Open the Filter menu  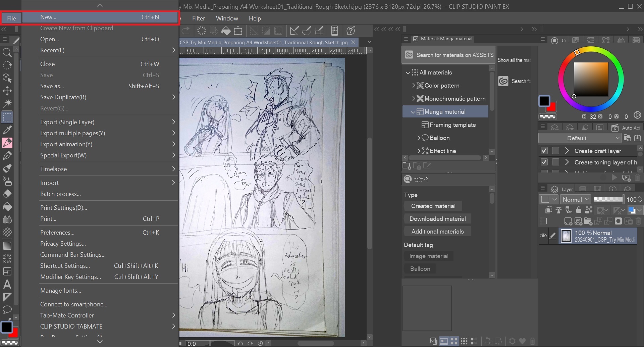[198, 18]
